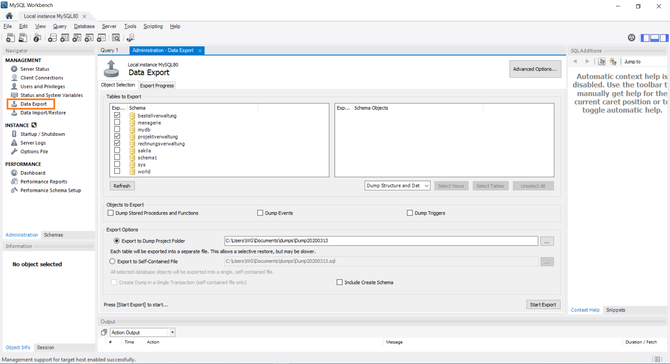Image resolution: width=670 pixels, height=364 pixels.
Task: Switch to the Snippets tab
Action: [x=615, y=310]
